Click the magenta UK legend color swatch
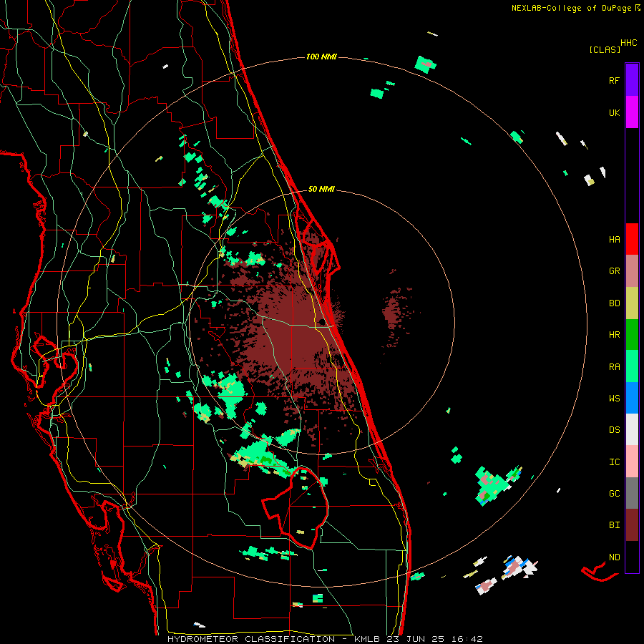 [632, 112]
